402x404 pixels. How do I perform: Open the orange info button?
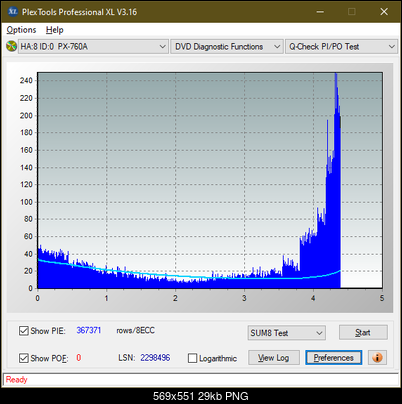point(377,358)
